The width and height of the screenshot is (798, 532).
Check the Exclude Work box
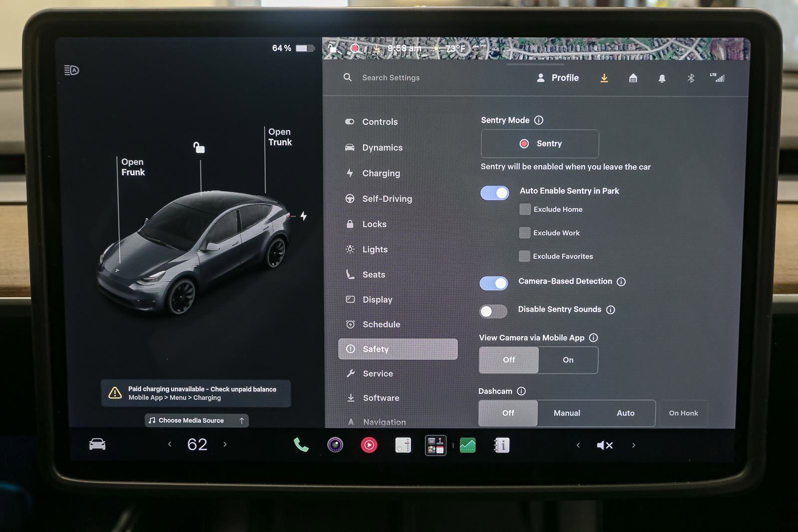pyautogui.click(x=525, y=232)
